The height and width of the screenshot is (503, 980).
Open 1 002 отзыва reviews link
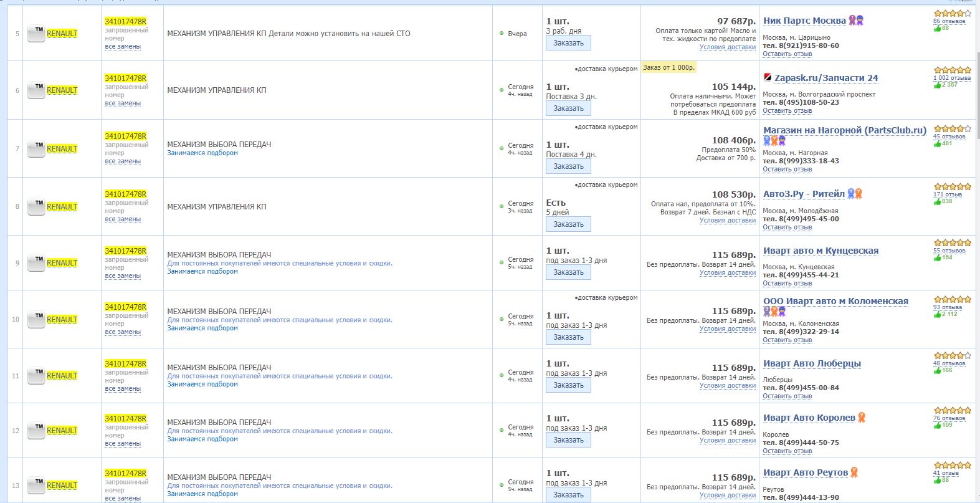pos(952,78)
